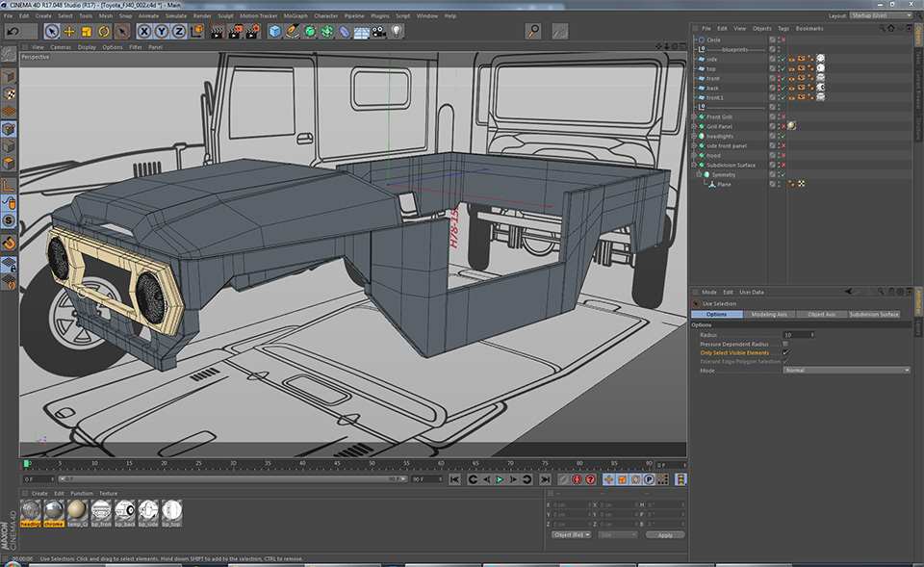Switch to the Modeling Axis tab

[x=769, y=315]
